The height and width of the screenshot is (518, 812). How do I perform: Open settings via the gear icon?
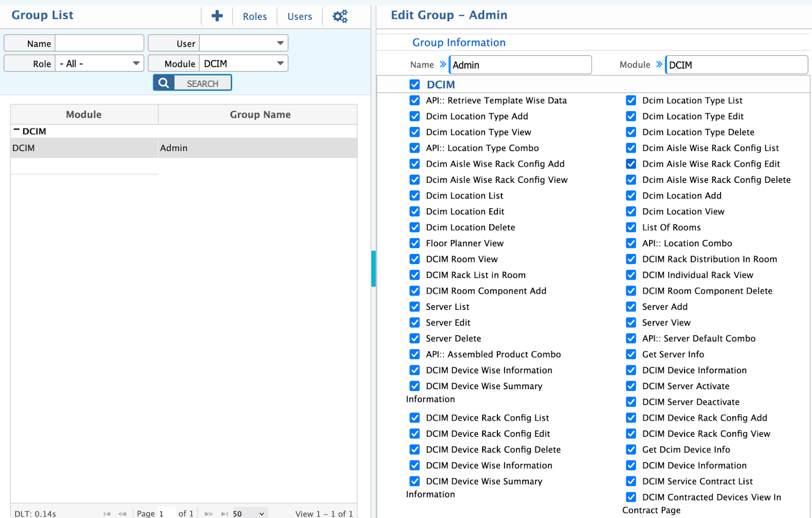point(340,16)
